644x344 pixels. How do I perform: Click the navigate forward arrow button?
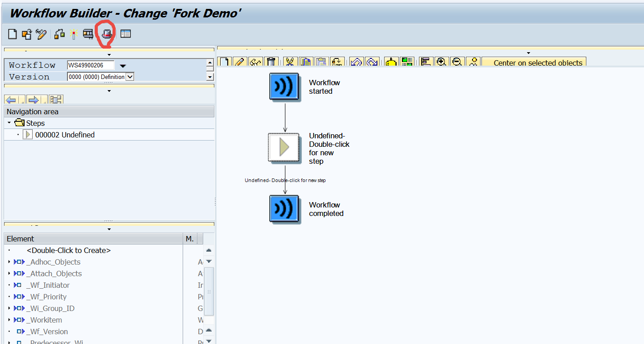(33, 99)
